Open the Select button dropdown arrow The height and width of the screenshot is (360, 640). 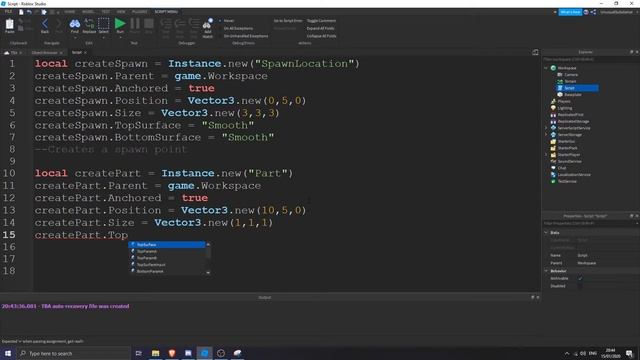click(x=104, y=38)
